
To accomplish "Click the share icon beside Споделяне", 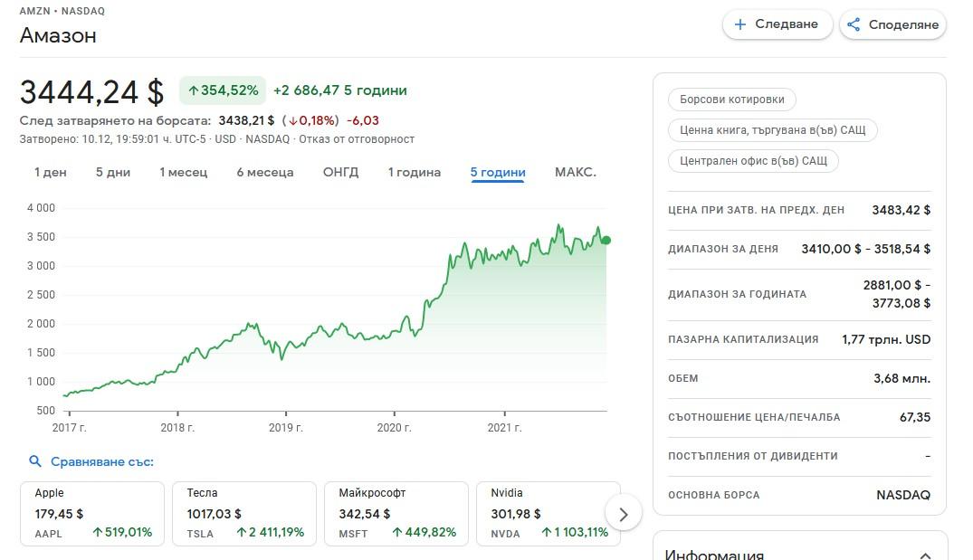I will pyautogui.click(x=854, y=24).
